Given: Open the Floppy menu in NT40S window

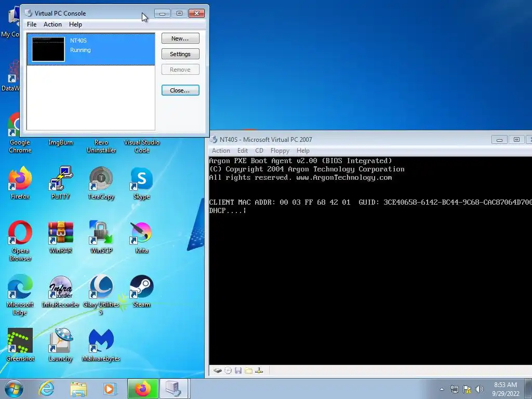Looking at the screenshot, I should point(280,151).
